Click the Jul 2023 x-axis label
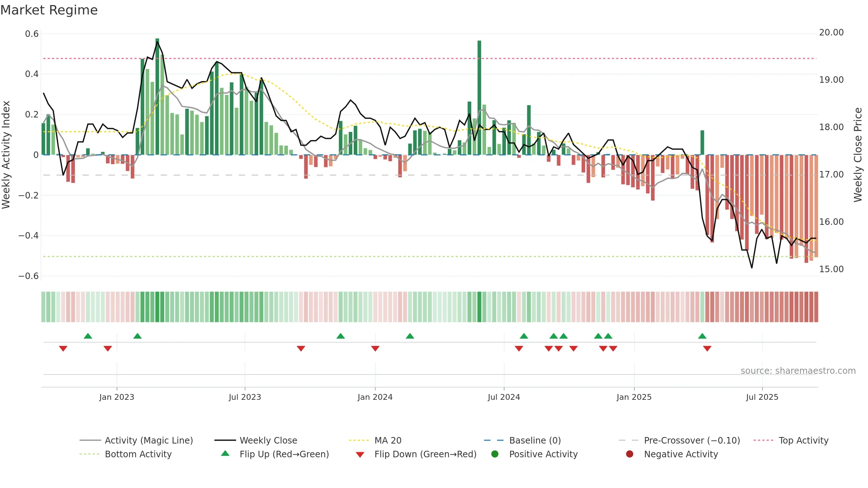This screenshot has width=868, height=488. (x=245, y=397)
